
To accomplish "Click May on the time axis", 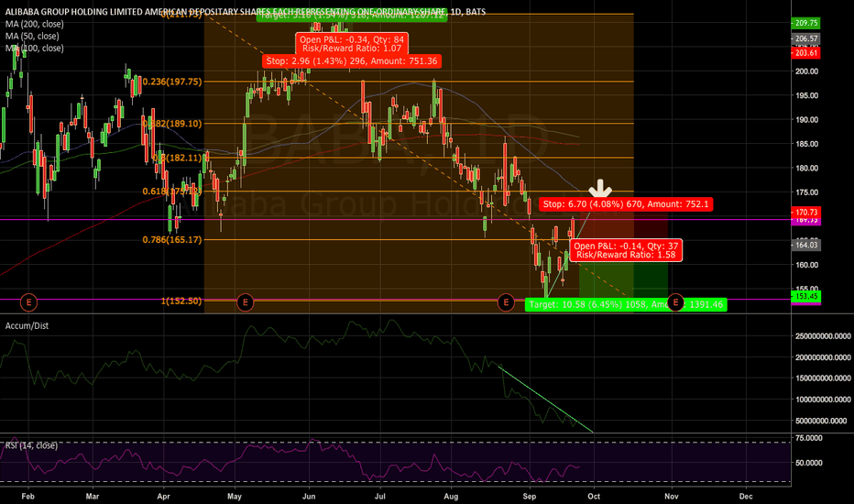I will 235,497.
